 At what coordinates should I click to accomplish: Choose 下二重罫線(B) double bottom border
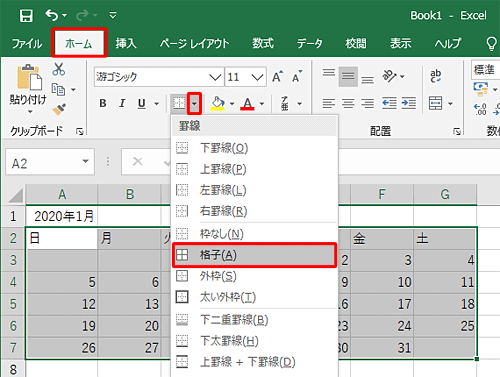click(254, 320)
